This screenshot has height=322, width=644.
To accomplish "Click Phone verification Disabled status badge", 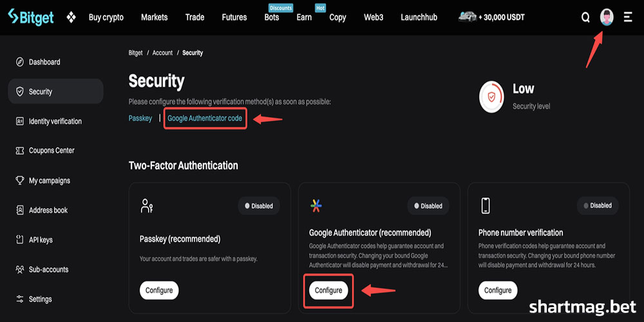I will [598, 205].
